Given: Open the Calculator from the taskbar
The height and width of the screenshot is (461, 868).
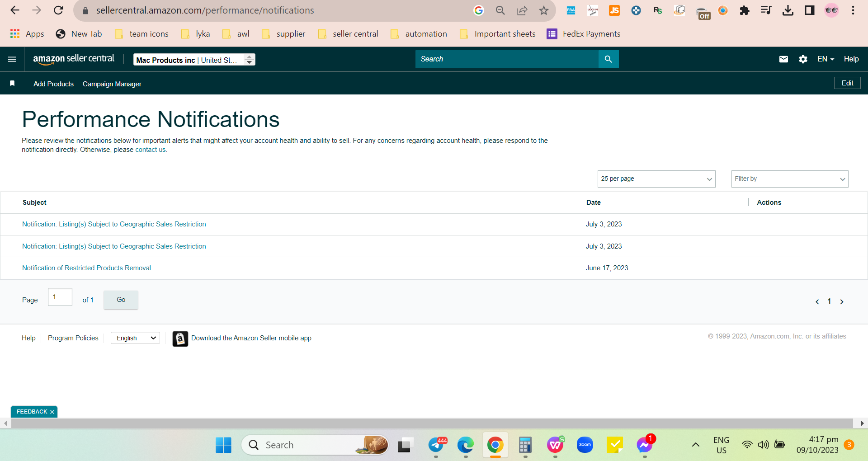Looking at the screenshot, I should click(x=525, y=445).
